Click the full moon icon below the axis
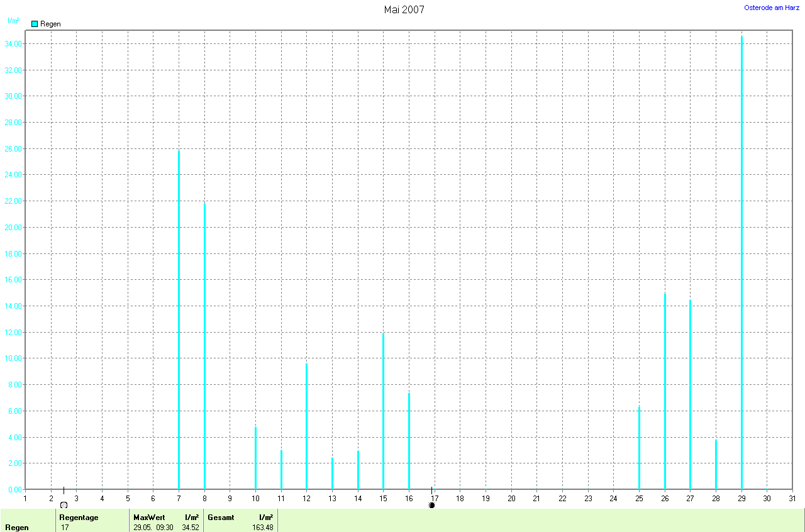The height and width of the screenshot is (532, 805). pos(64,505)
